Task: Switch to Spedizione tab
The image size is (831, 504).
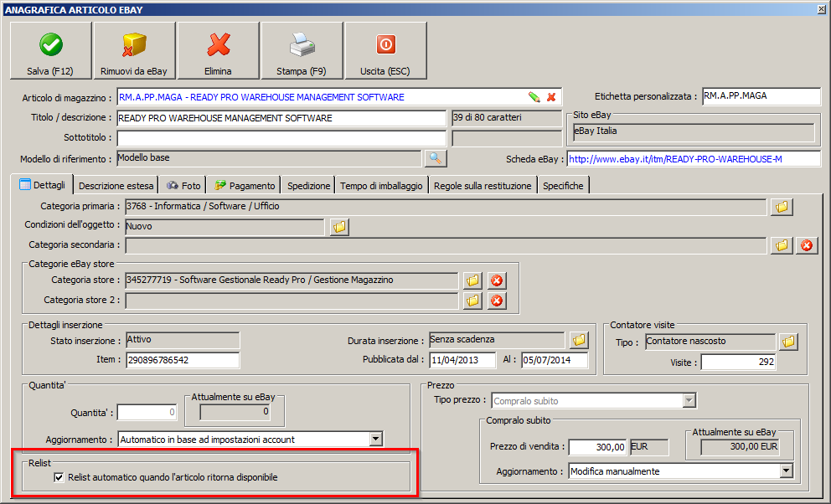Action: coord(308,186)
